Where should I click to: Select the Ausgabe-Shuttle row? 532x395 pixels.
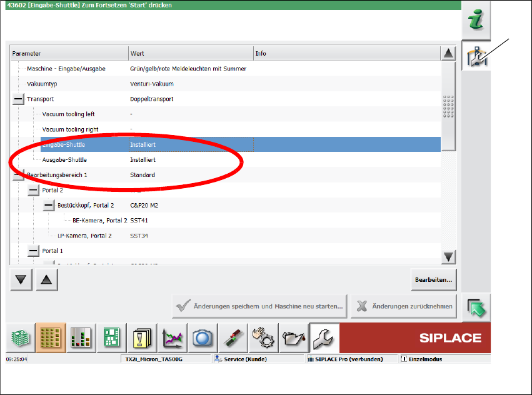click(x=225, y=160)
